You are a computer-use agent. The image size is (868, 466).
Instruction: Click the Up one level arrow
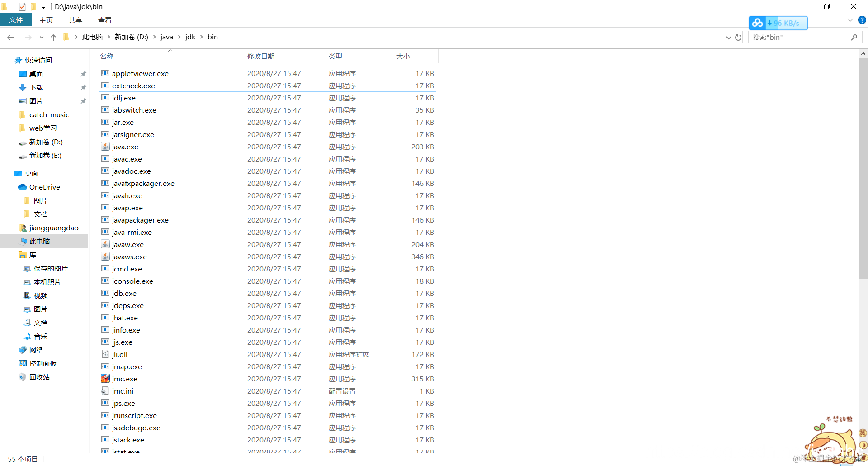tap(53, 38)
